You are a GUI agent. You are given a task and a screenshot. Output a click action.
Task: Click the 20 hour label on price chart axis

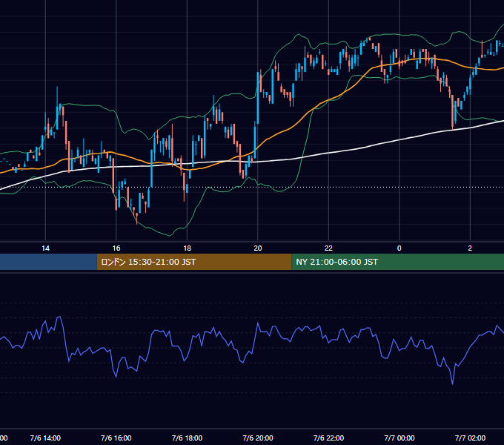258,248
